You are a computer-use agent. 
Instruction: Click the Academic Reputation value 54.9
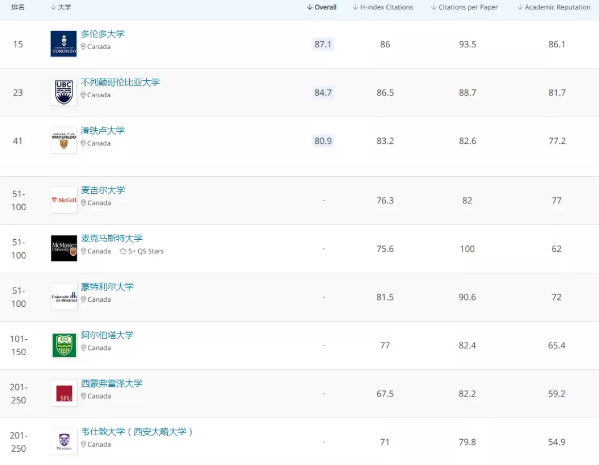click(557, 442)
